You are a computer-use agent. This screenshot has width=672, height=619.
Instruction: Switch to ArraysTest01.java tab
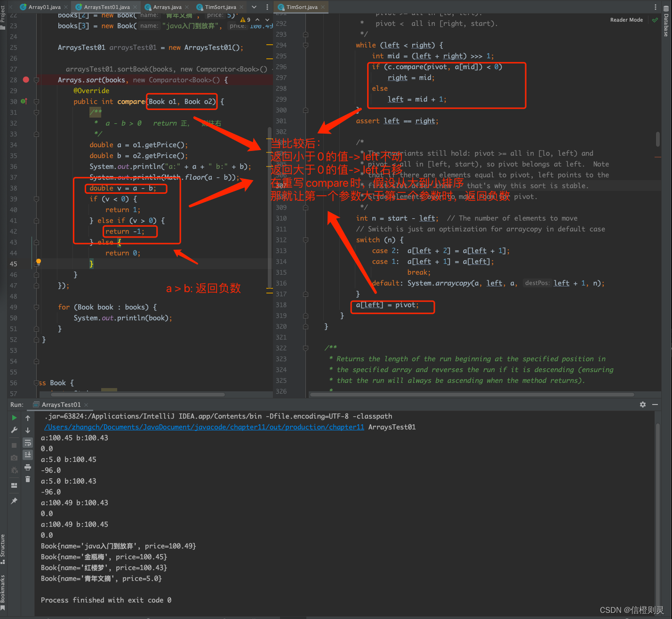tap(106, 7)
